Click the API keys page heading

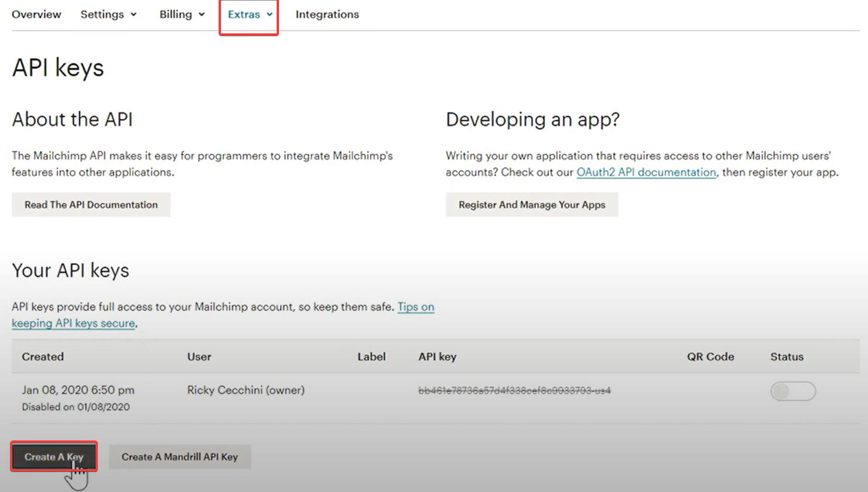(x=57, y=68)
